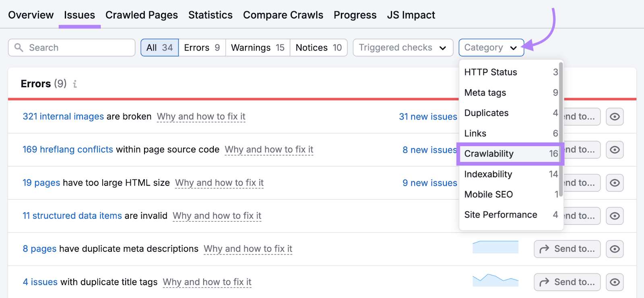Toggle eye icon for hreflang conflicts row
This screenshot has height=298, width=644.
[x=615, y=150]
